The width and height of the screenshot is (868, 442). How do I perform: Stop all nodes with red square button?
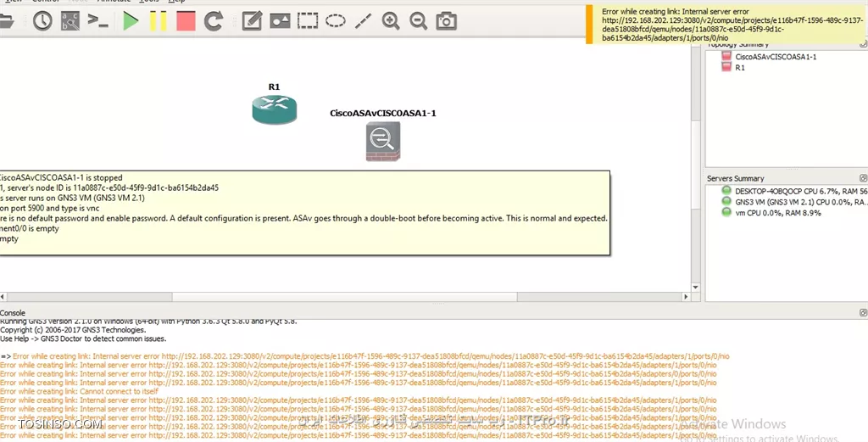(186, 21)
